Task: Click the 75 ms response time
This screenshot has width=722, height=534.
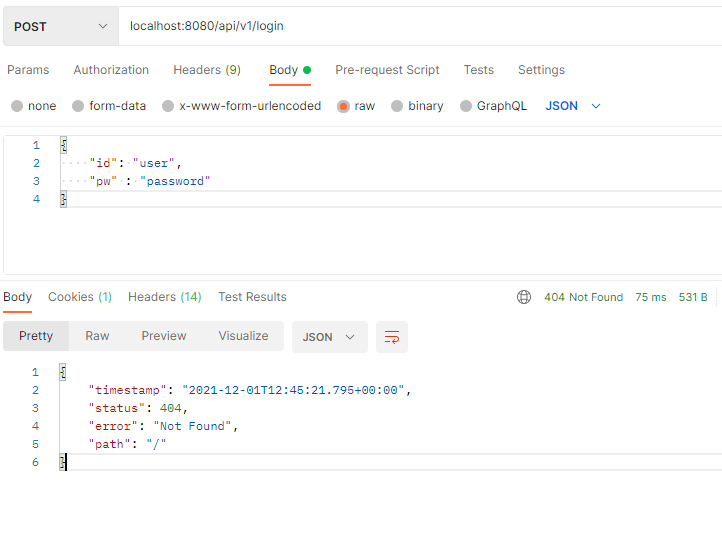Action: coord(651,297)
